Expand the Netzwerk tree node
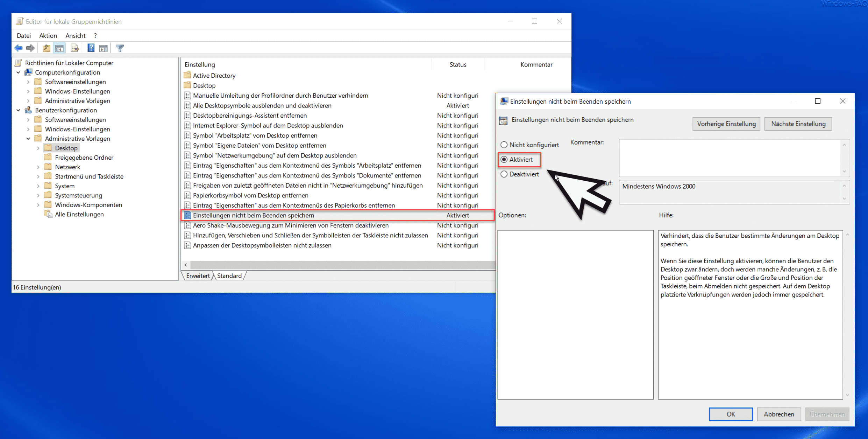This screenshot has height=439, width=868. [38, 167]
